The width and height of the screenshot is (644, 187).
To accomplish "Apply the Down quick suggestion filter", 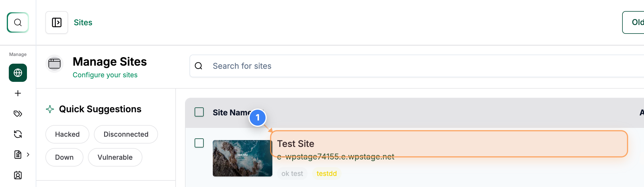I will pyautogui.click(x=64, y=157).
